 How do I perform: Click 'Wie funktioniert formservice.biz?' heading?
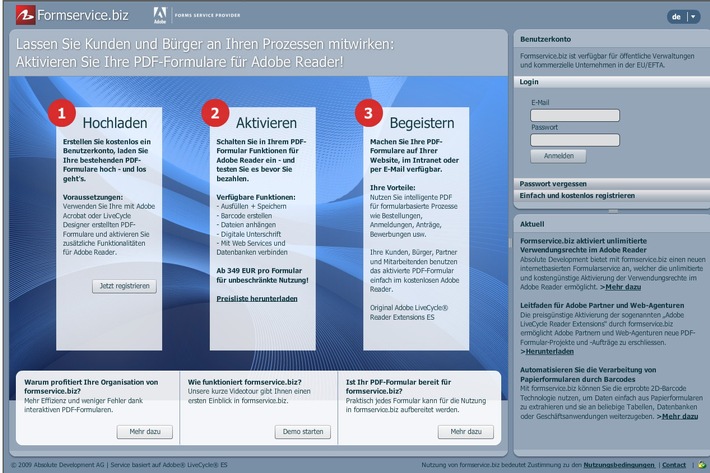[x=245, y=382]
